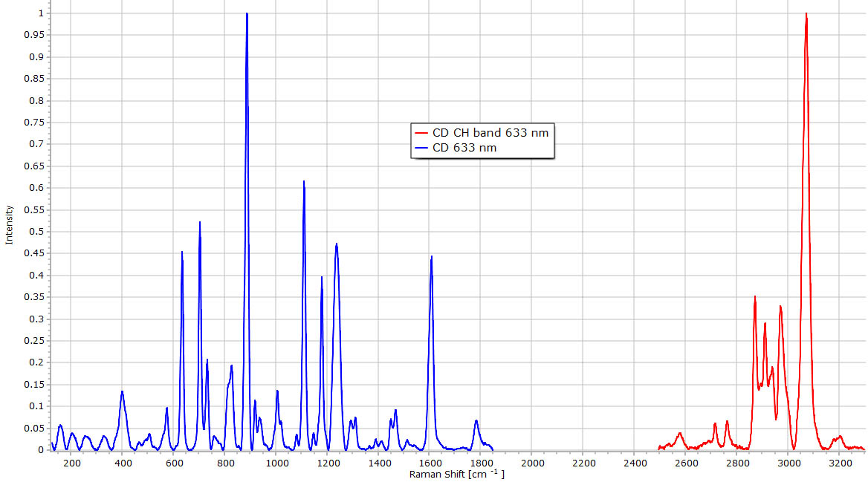Click the small blue peak's tip near 1780

[476, 421]
